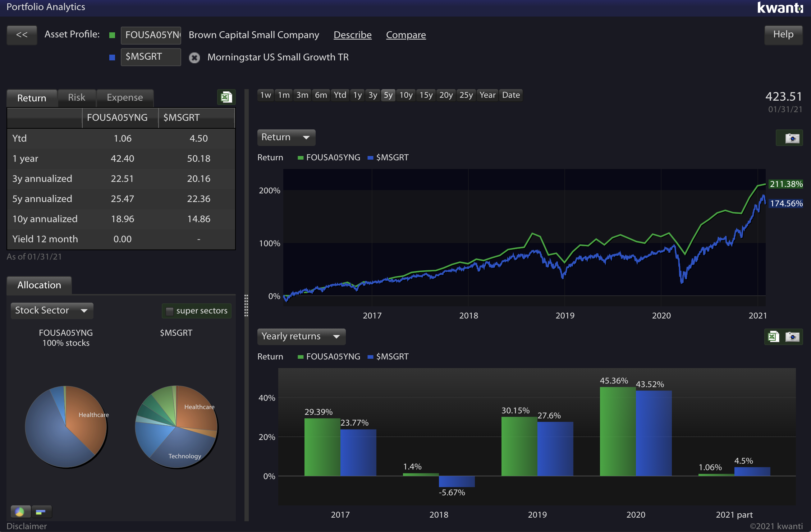
Task: Switch allocation view to bar chart icon
Action: [41, 512]
